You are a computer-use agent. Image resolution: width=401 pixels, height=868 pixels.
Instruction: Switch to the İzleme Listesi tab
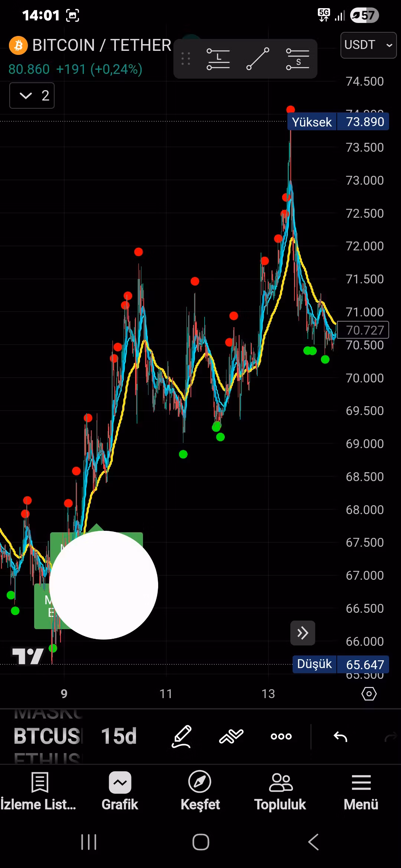(x=38, y=791)
